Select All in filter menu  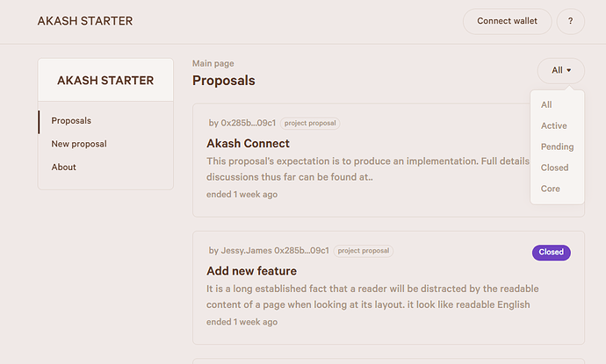point(546,105)
